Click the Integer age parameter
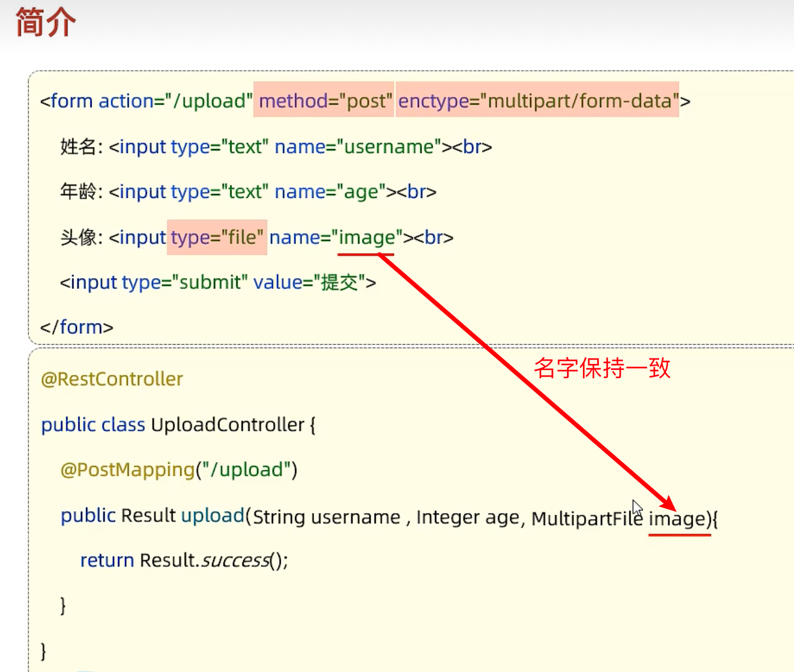The image size is (794, 672). [x=468, y=517]
